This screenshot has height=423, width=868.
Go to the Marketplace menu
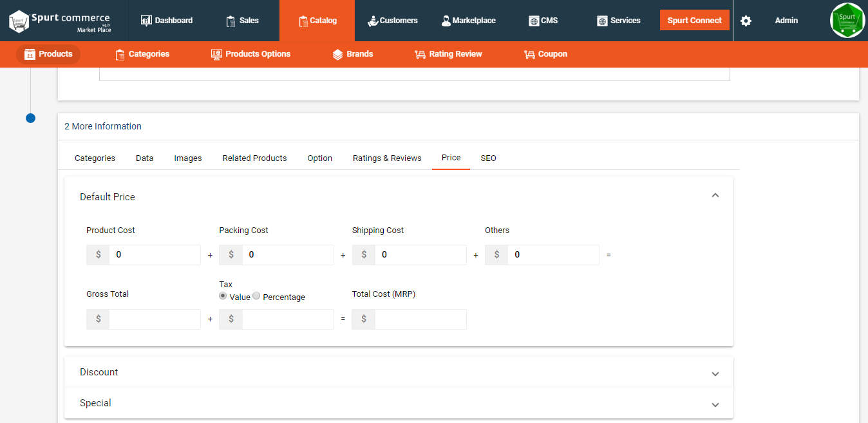(468, 21)
